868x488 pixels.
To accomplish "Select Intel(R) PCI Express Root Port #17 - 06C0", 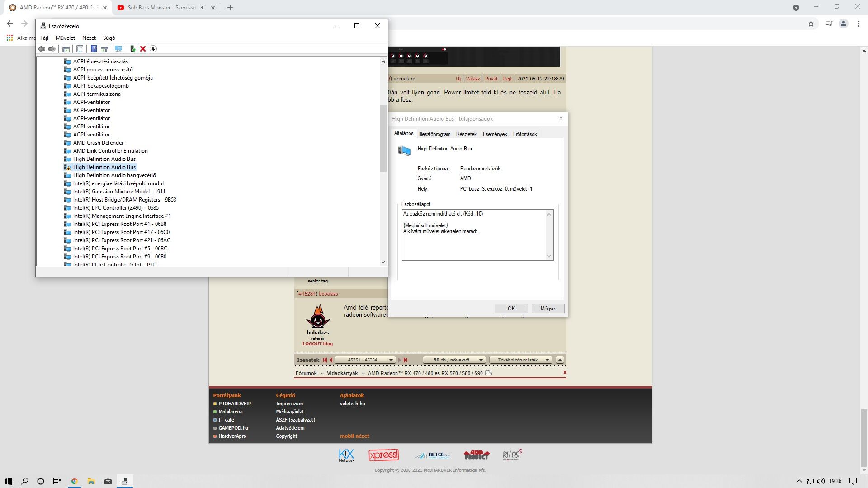I will point(121,232).
